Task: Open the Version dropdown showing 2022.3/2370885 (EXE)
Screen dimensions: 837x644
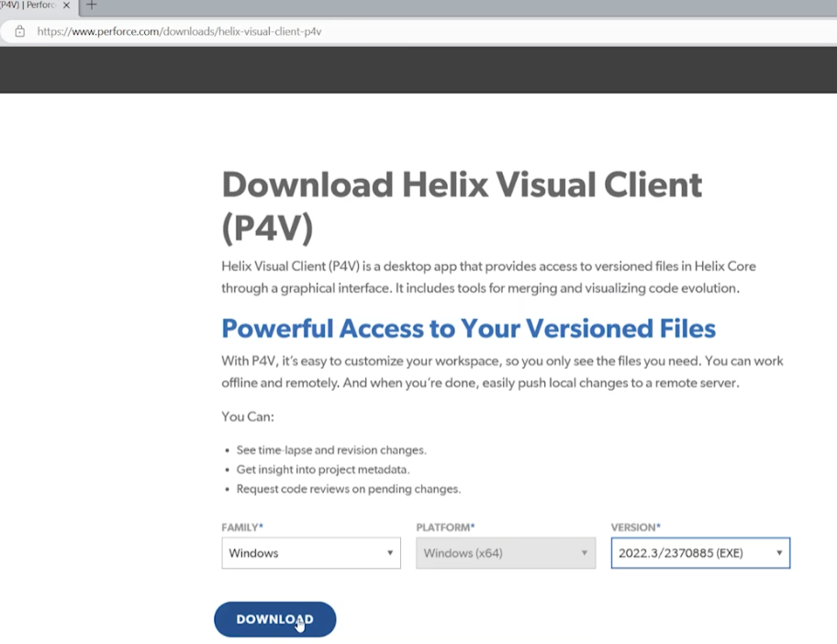Action: coord(700,553)
